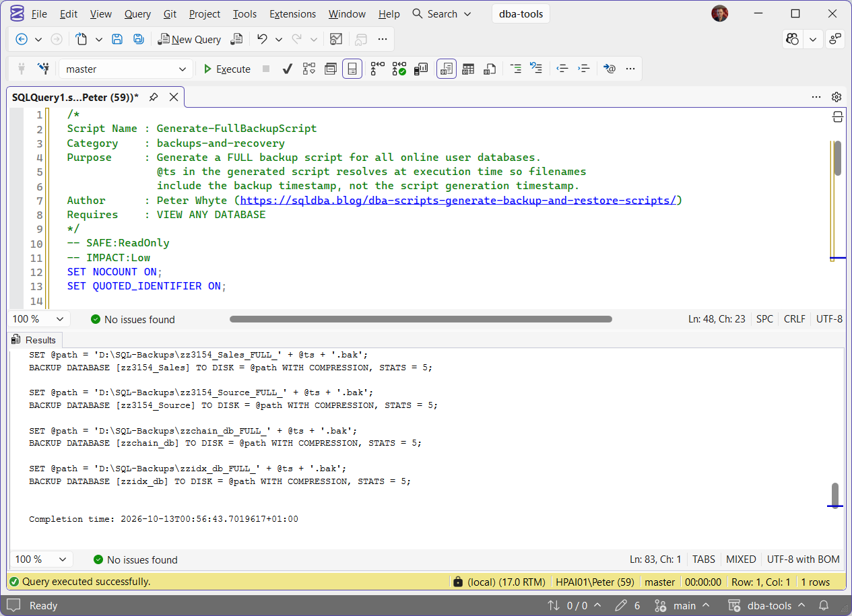This screenshot has height=616, width=852.
Task: Open the Git menu
Action: click(x=171, y=13)
